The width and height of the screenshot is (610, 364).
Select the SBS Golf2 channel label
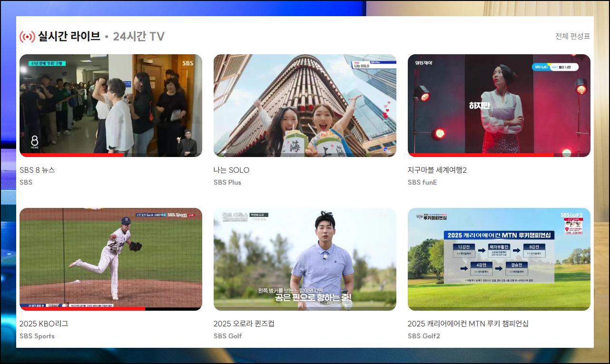point(424,336)
